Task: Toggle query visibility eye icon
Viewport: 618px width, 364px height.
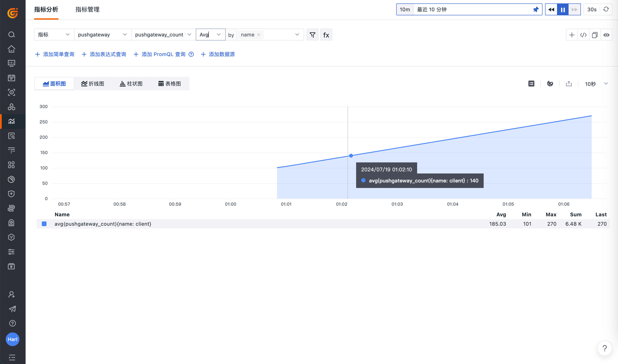Action: [x=606, y=35]
